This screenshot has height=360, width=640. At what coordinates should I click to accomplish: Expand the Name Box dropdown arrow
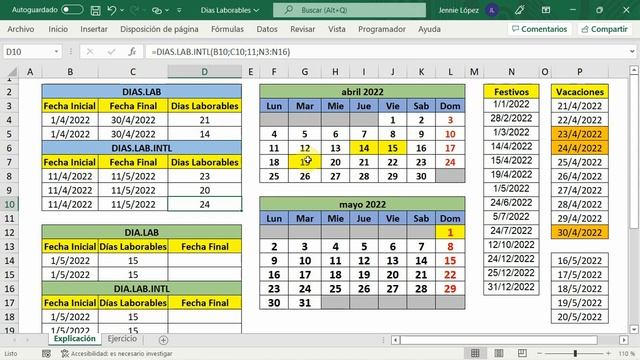tap(56, 52)
